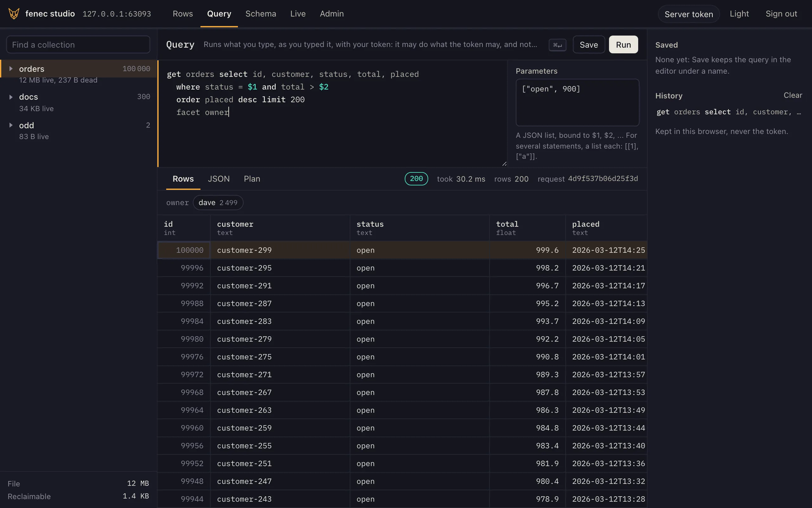Click the total value 990.8
The width and height of the screenshot is (812, 508).
[x=527, y=357]
